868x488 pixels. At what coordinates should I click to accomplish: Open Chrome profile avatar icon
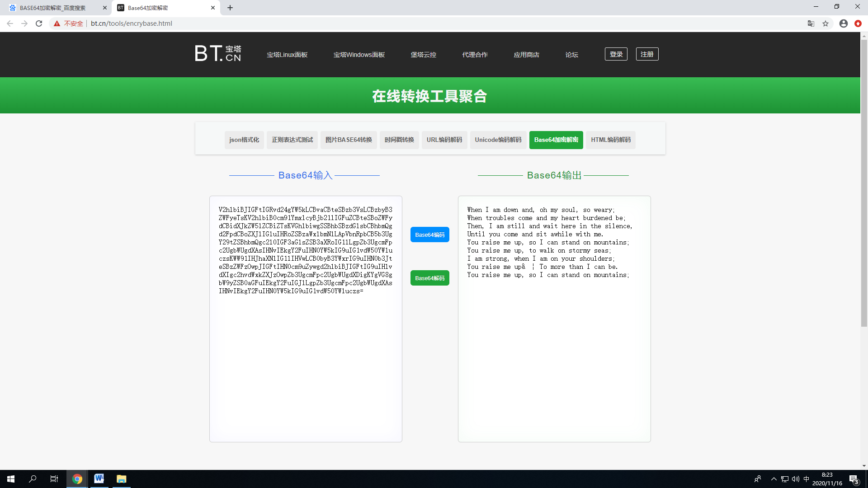pyautogui.click(x=843, y=23)
